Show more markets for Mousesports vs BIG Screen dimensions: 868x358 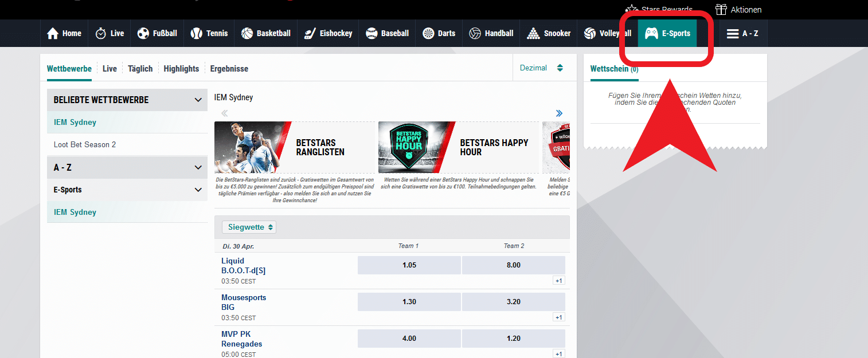coord(559,317)
